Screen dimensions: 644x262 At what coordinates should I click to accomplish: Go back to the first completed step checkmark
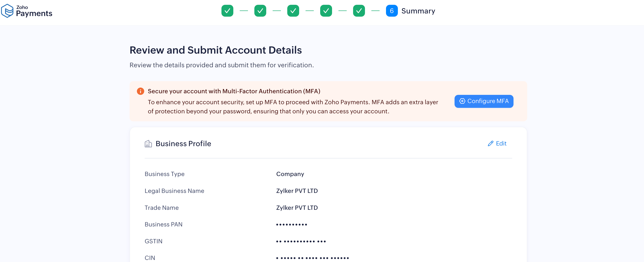227,11
